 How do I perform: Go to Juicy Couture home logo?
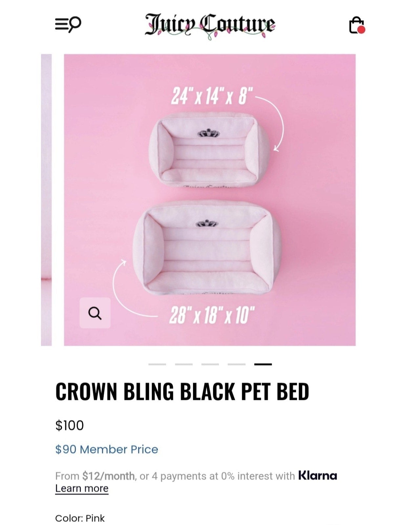coord(210,25)
